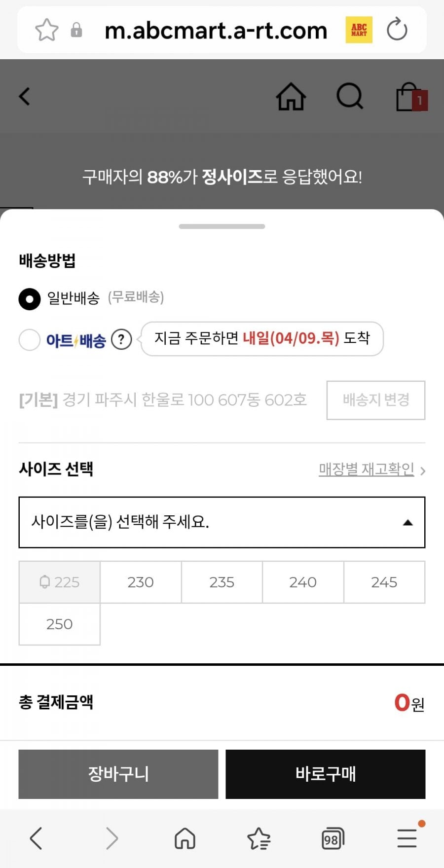Tap the bottom sheet drag handle

click(x=222, y=226)
